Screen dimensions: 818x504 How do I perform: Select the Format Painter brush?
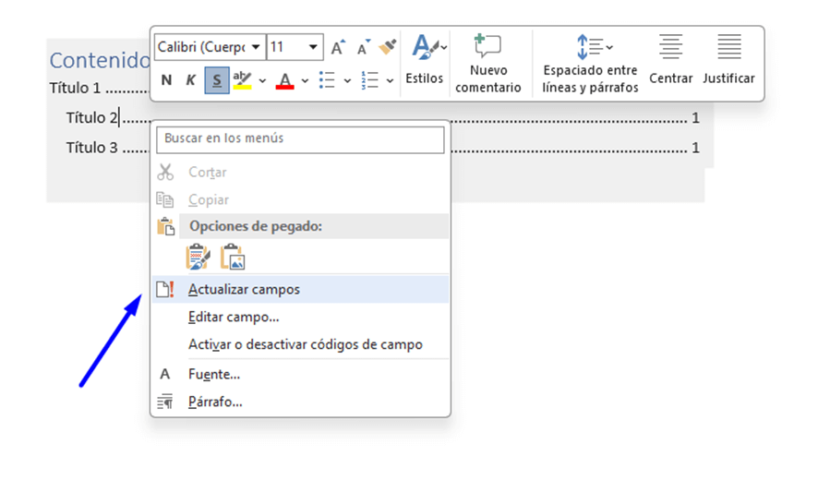click(388, 47)
